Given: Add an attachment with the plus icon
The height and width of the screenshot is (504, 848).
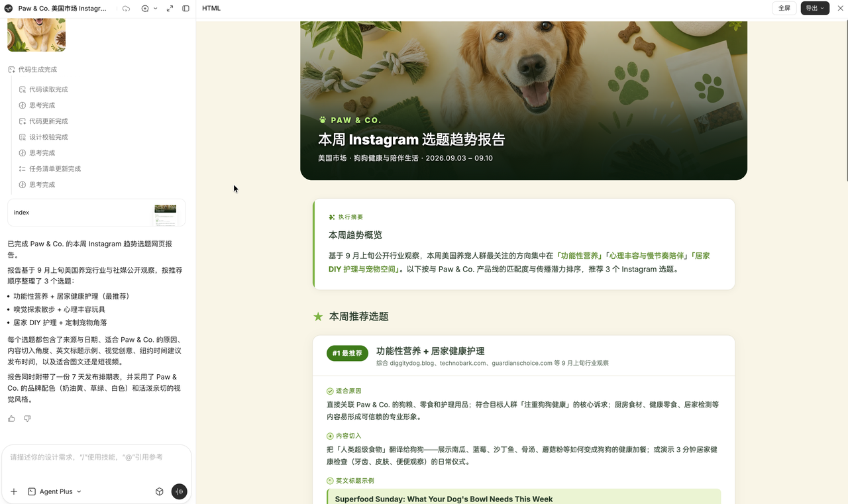Looking at the screenshot, I should (x=14, y=491).
